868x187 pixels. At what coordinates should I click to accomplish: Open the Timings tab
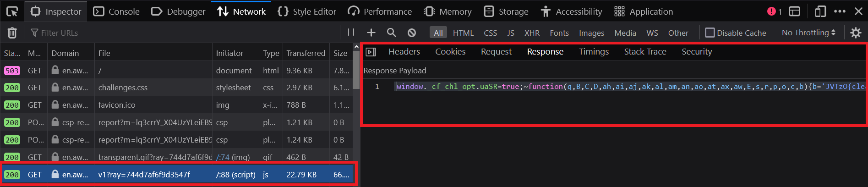coord(594,52)
